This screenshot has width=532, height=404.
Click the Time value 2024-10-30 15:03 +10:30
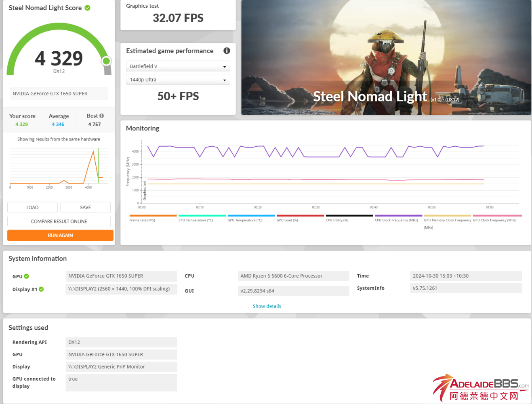pos(466,276)
